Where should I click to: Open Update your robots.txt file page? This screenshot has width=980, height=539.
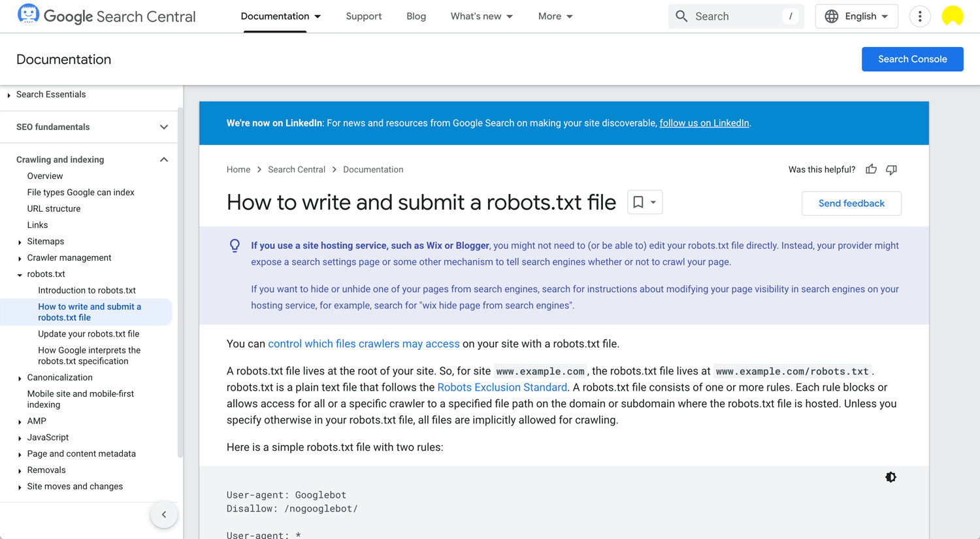point(88,334)
